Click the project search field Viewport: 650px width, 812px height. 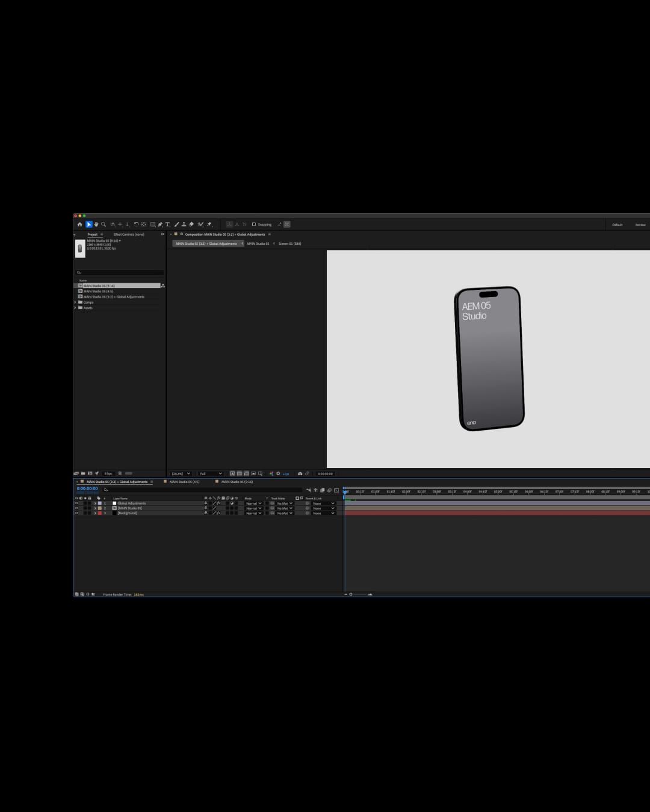pyautogui.click(x=119, y=272)
